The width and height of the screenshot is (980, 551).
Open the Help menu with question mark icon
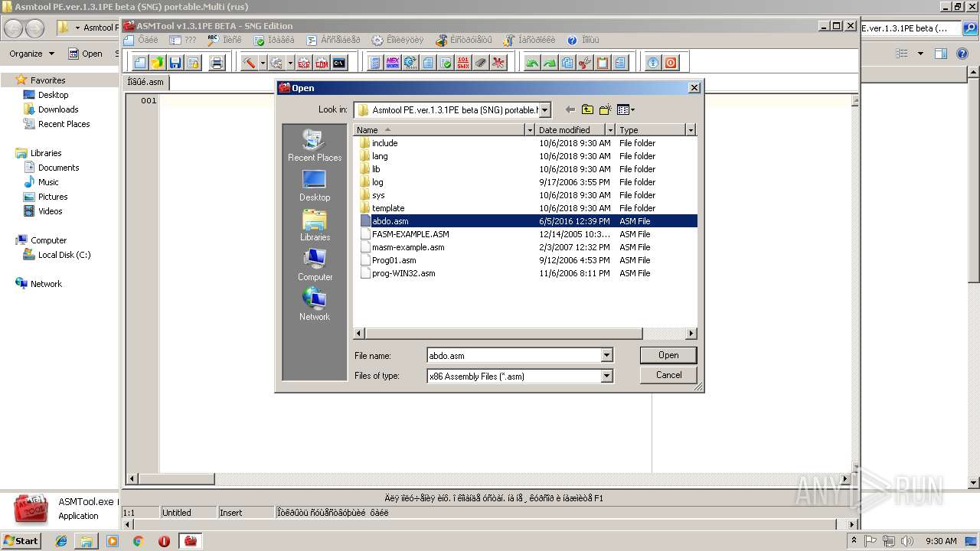[583, 40]
